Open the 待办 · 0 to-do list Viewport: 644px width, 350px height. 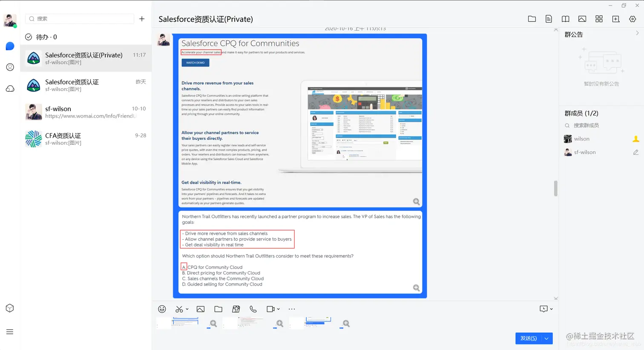click(x=41, y=37)
